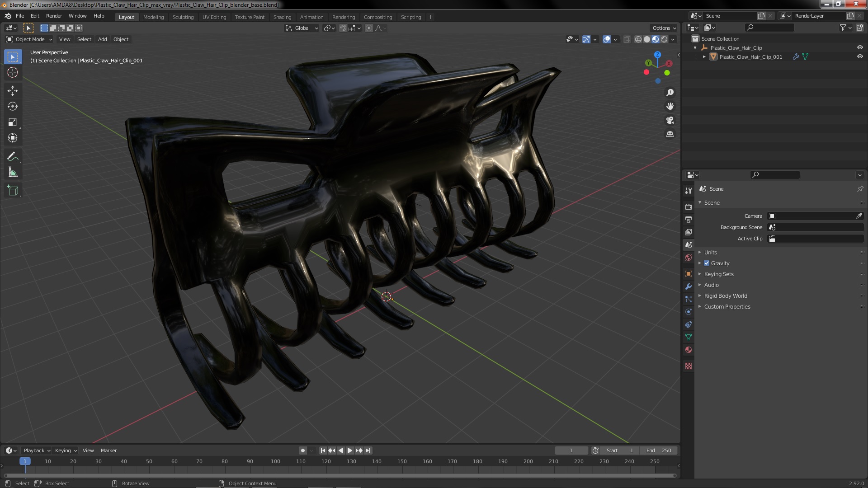Viewport: 868px width, 488px height.
Task: Select the Move tool in toolbar
Action: click(x=13, y=91)
